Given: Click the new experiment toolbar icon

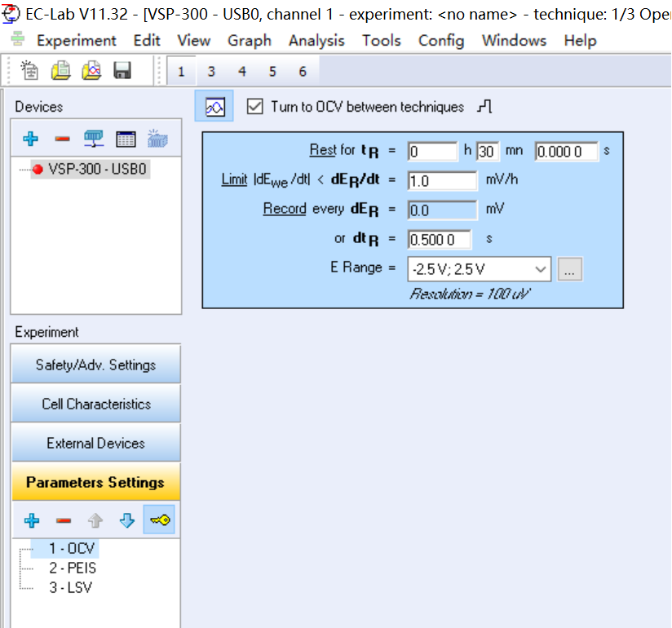Looking at the screenshot, I should pos(29,71).
